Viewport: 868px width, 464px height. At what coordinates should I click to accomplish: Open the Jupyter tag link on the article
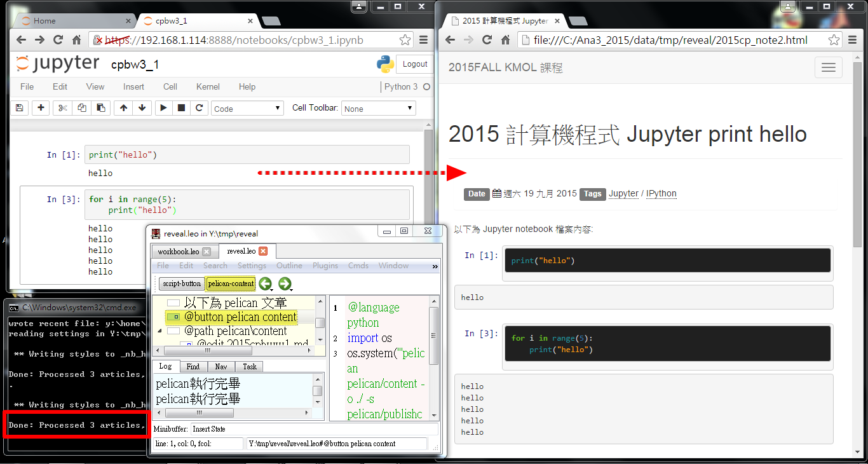coord(623,194)
